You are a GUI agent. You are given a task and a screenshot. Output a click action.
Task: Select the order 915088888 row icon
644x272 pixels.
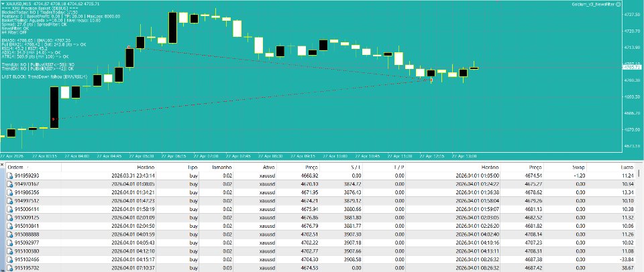click(x=10, y=234)
